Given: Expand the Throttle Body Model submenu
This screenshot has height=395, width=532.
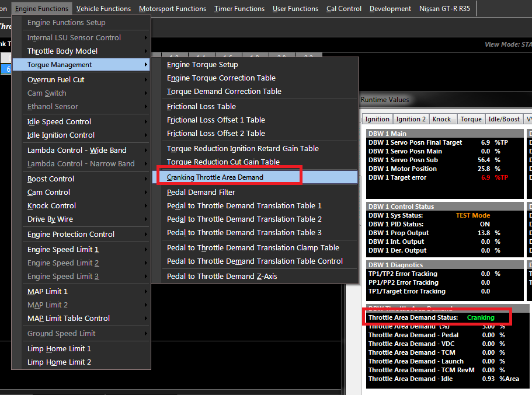Looking at the screenshot, I should pos(62,51).
